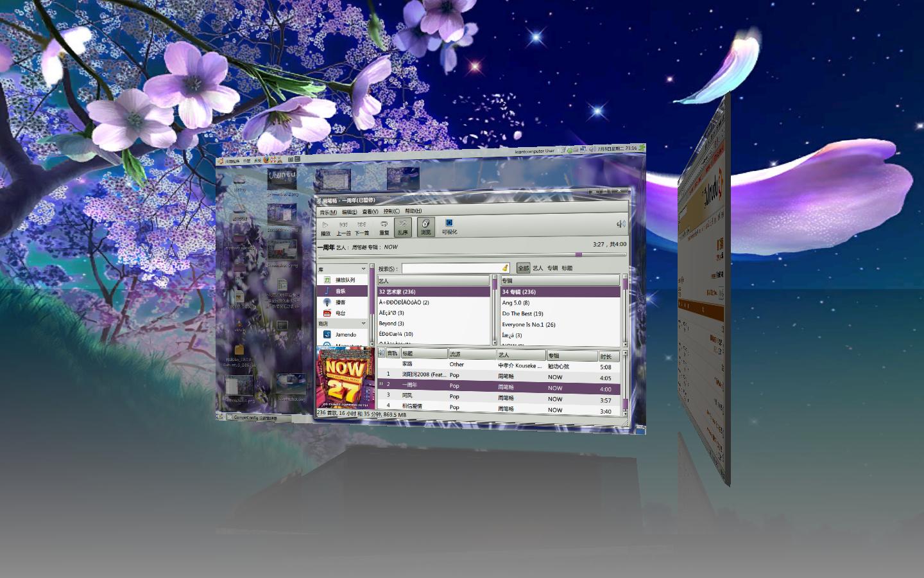Sort tracks by 标题 column header
924x578 pixels.
(x=424, y=353)
